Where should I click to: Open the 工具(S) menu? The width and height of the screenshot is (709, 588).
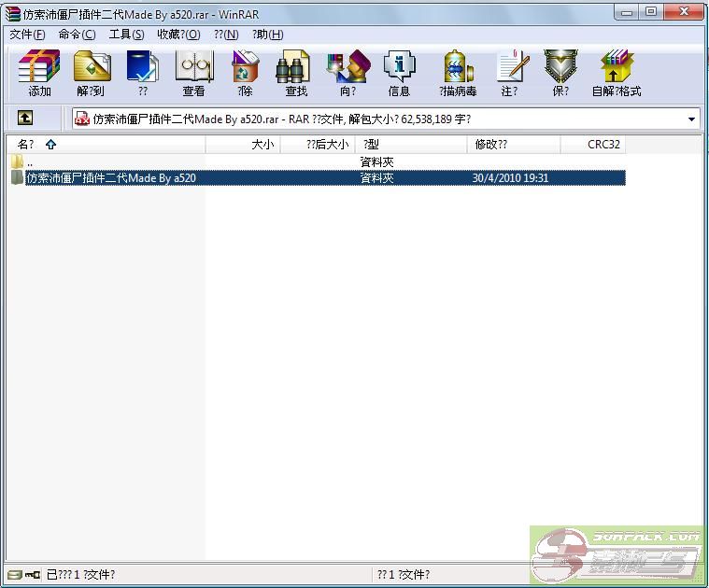coord(127,35)
